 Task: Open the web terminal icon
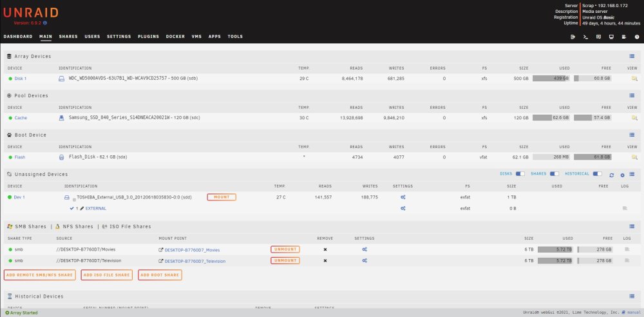coord(585,37)
